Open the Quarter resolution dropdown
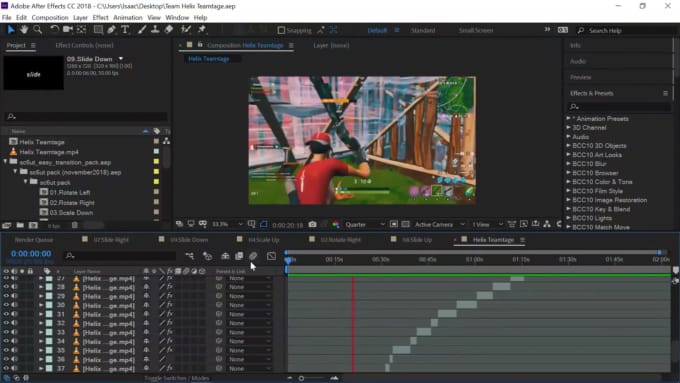This screenshot has height=383, width=680. 365,224
